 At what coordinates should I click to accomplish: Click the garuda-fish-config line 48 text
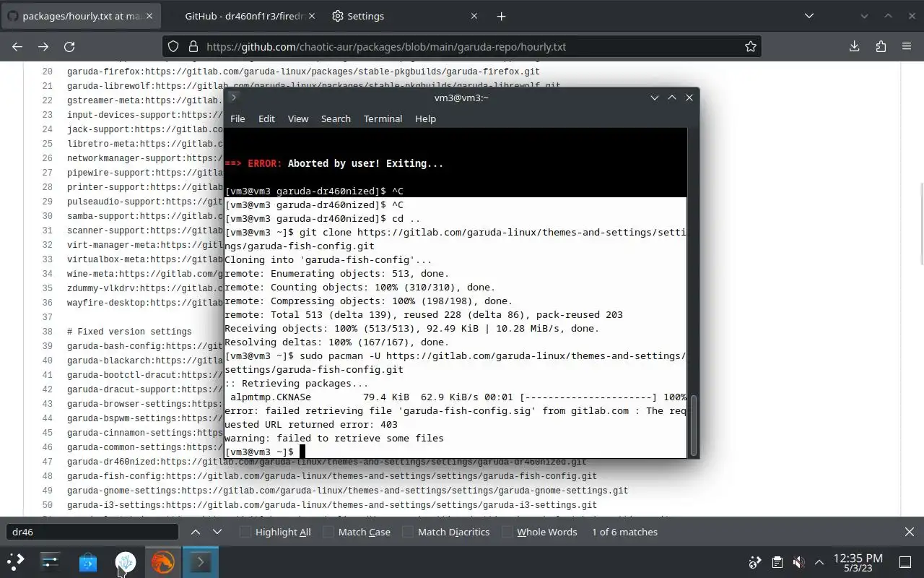(x=332, y=476)
